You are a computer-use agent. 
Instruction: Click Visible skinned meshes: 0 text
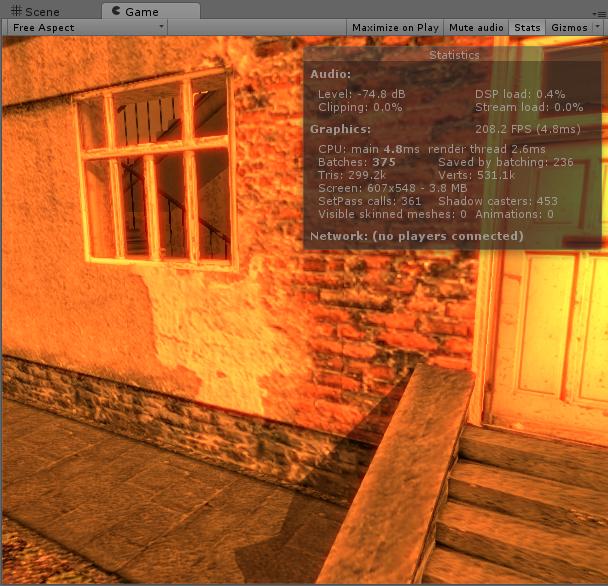pos(392,214)
